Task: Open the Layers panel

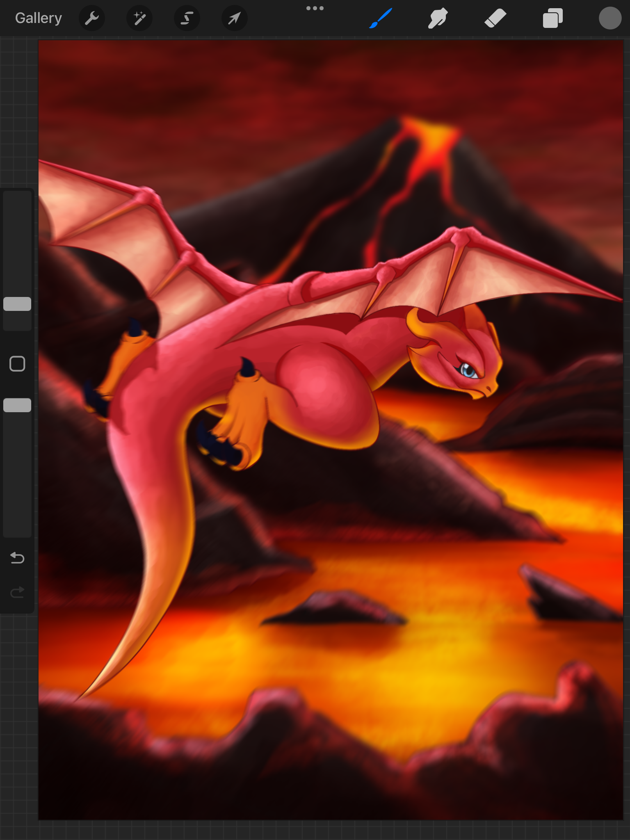Action: click(552, 18)
